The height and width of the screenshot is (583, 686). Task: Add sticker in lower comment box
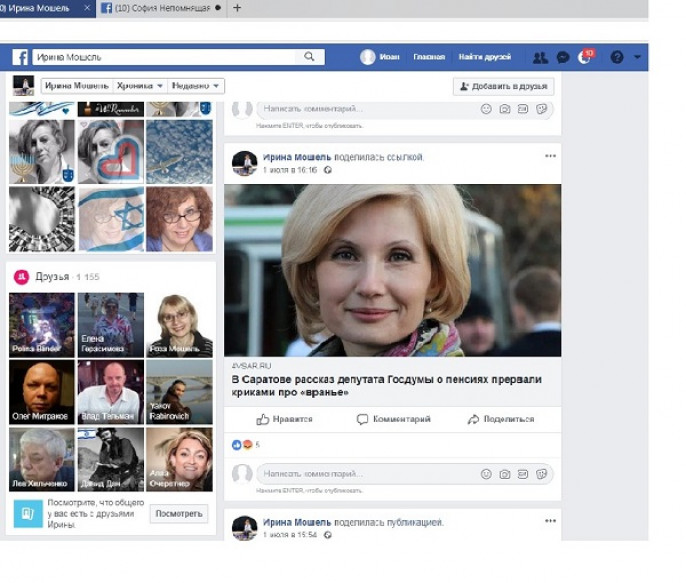(542, 474)
